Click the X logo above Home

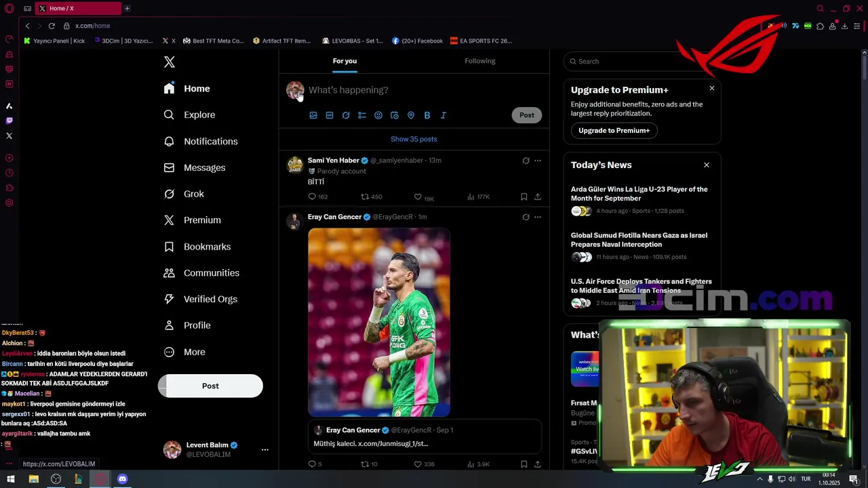[170, 62]
